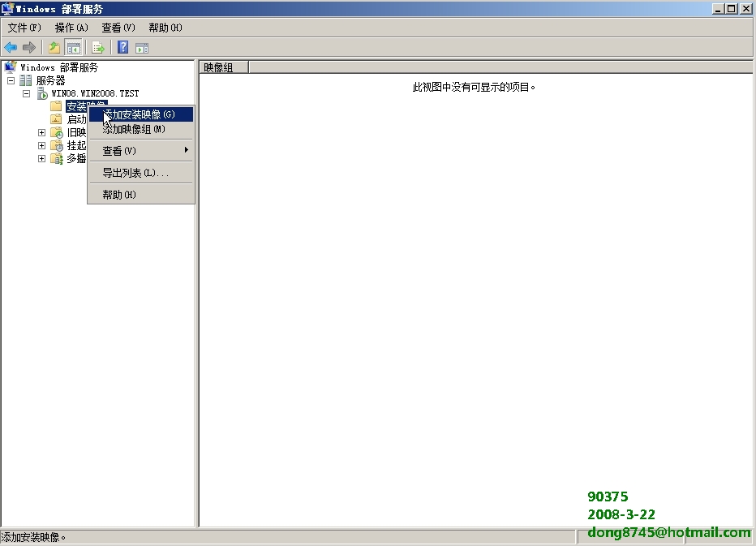Click the Forward arrow toolbar icon
Screen dimensions: 756x546
click(29, 47)
